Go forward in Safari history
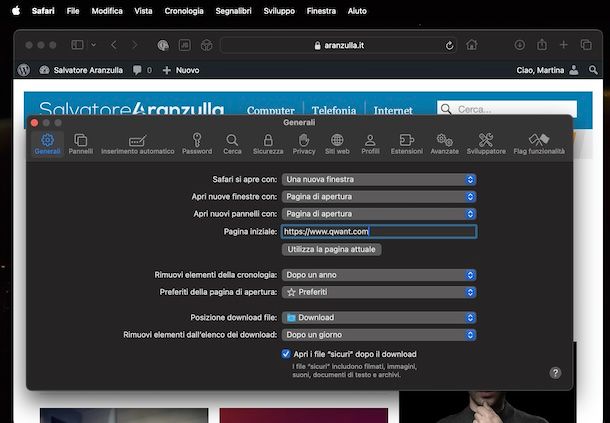The width and height of the screenshot is (610, 423). [x=135, y=45]
